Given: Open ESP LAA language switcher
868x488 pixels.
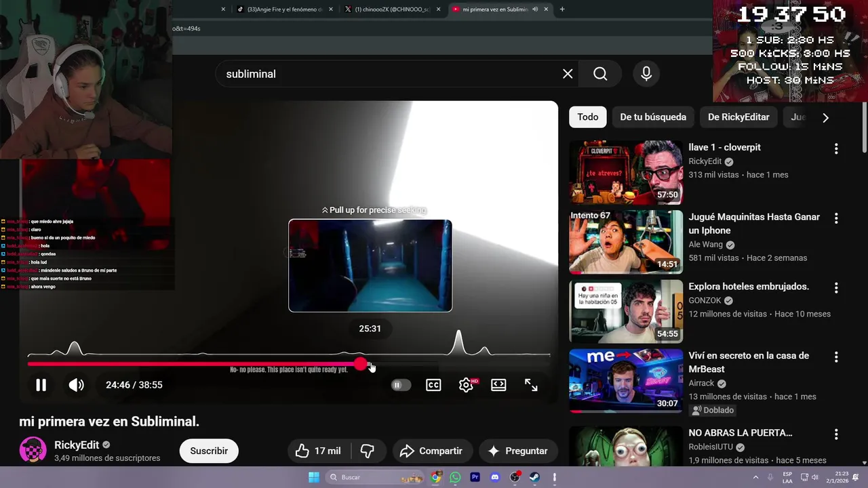Looking at the screenshot, I should [787, 477].
